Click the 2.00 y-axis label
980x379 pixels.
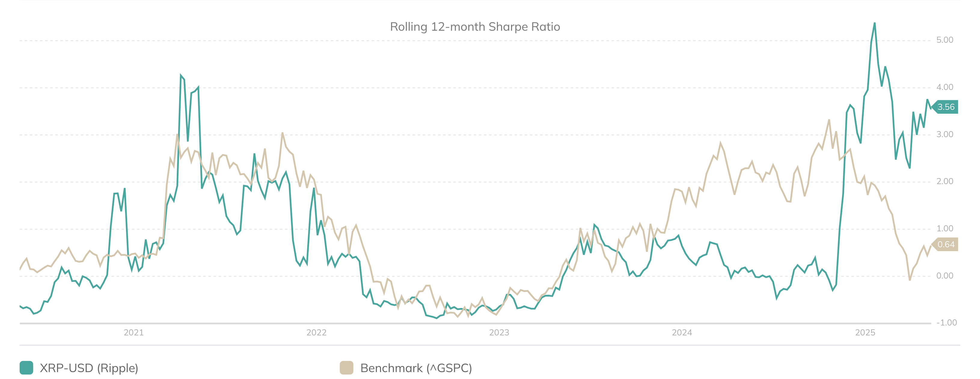tap(945, 181)
